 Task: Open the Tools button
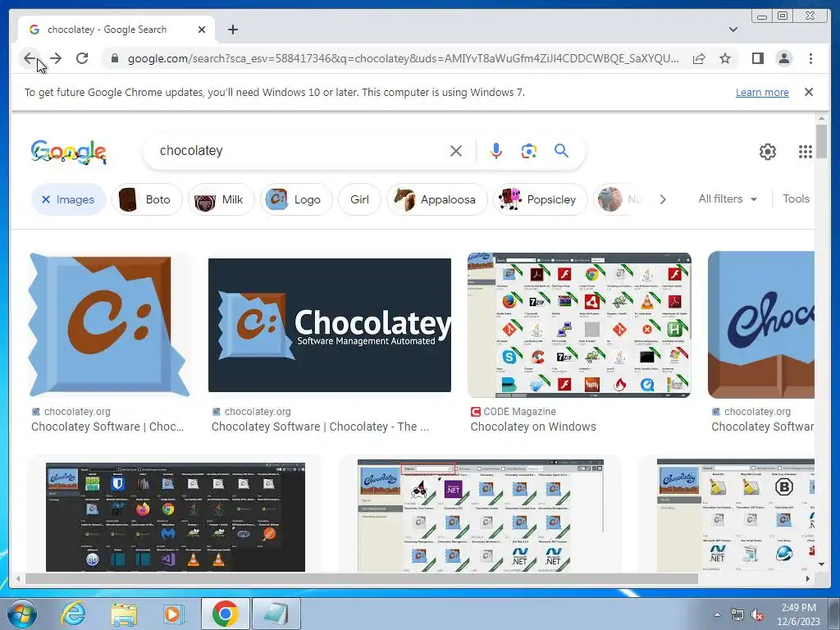(796, 199)
